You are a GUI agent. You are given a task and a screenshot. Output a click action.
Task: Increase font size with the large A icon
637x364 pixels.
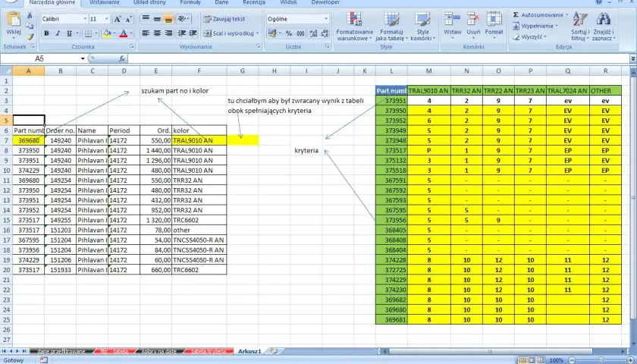click(x=118, y=19)
